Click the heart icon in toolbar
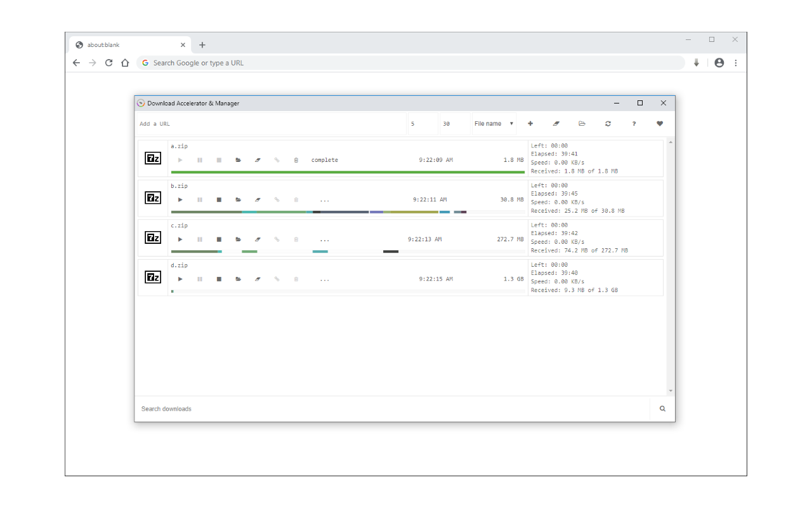Viewport: 812px width, 508px height. pyautogui.click(x=660, y=124)
